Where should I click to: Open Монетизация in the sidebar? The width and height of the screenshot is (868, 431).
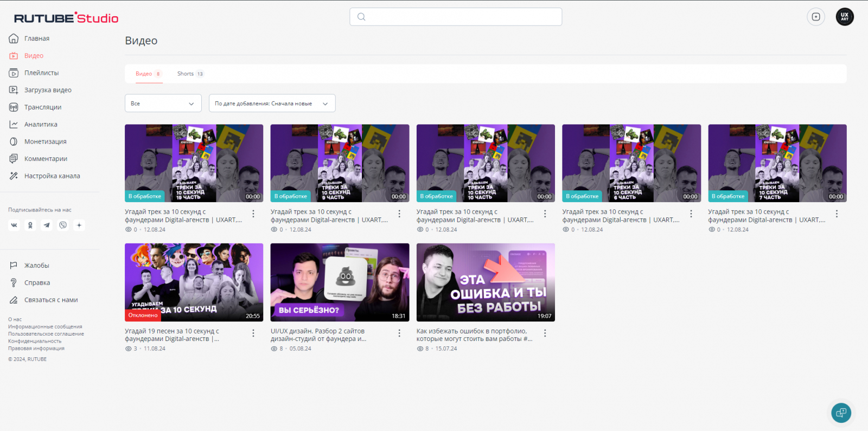click(x=45, y=141)
